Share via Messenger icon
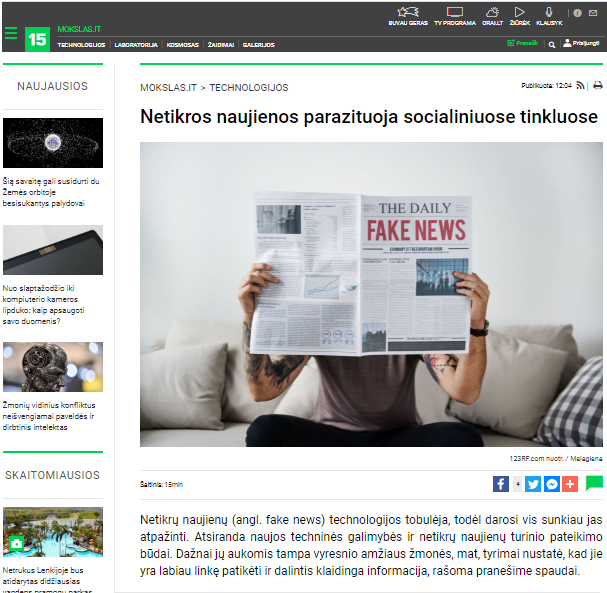This screenshot has height=593, width=607. point(552,484)
